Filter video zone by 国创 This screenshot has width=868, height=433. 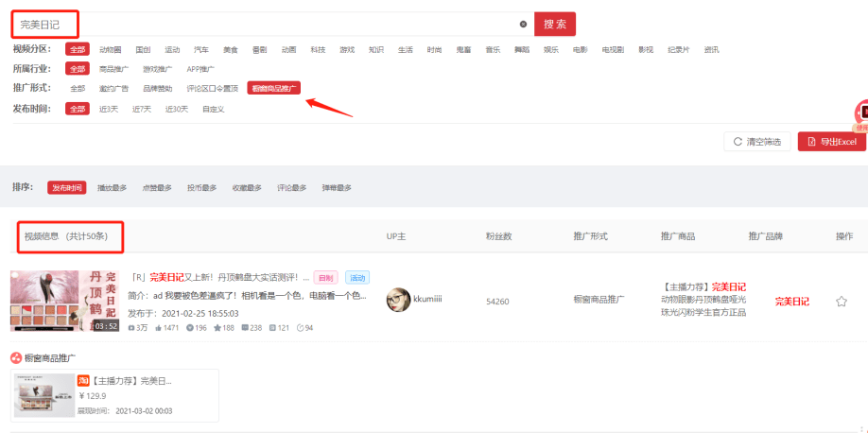(143, 49)
